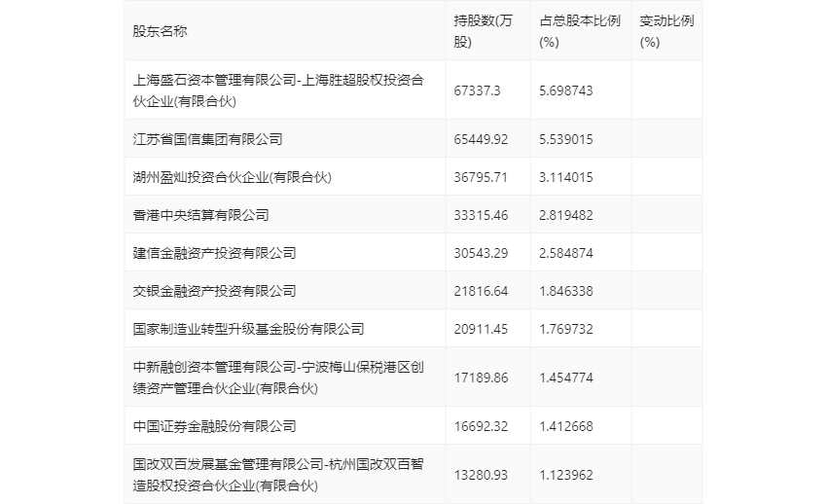Click share count 16692.32
Viewport: 827px width, 504px height.
click(x=481, y=426)
